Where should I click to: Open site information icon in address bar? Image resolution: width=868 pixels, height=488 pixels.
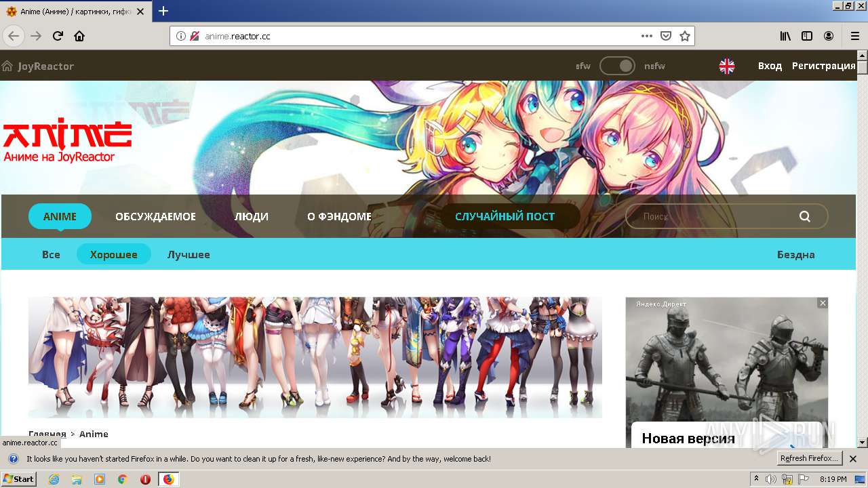point(181,36)
